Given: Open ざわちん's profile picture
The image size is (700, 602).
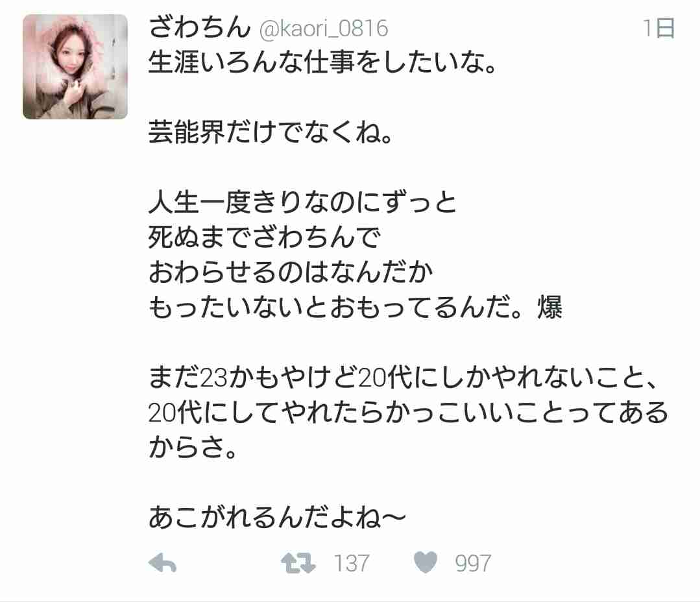Looking at the screenshot, I should pos(75,66).
